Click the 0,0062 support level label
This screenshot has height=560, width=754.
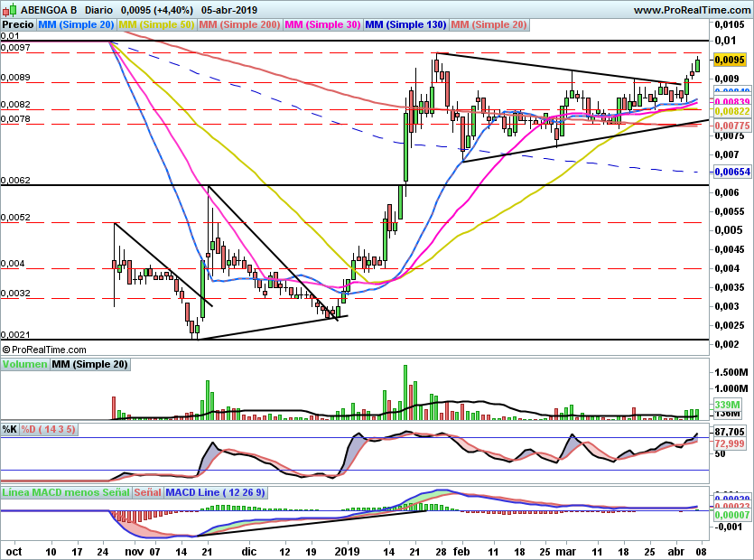[15, 180]
